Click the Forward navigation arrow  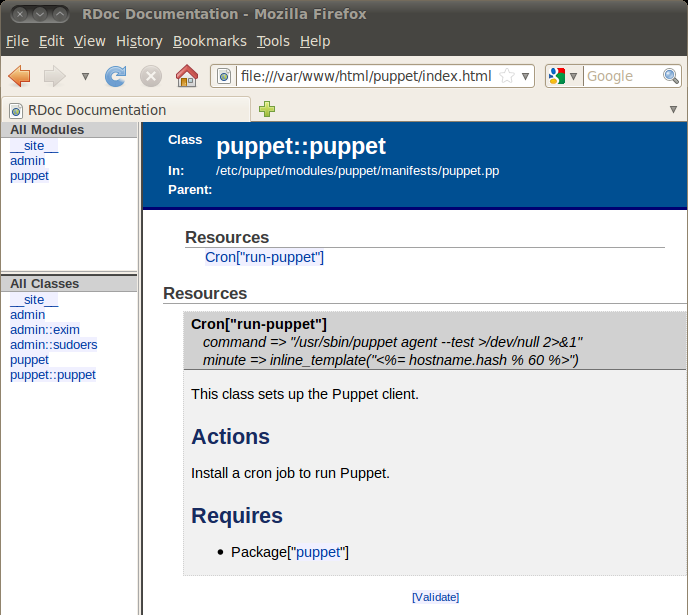(55, 76)
